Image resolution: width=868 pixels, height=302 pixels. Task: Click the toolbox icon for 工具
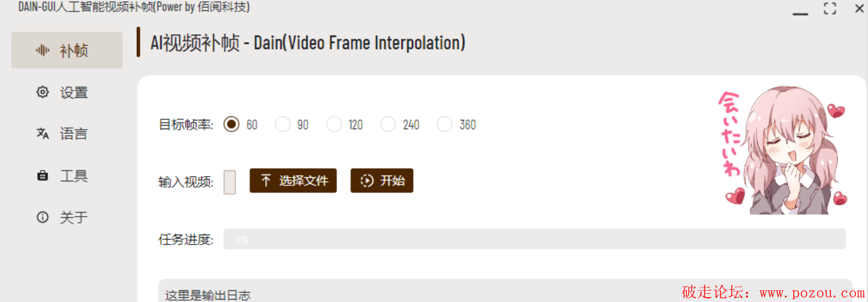point(42,175)
